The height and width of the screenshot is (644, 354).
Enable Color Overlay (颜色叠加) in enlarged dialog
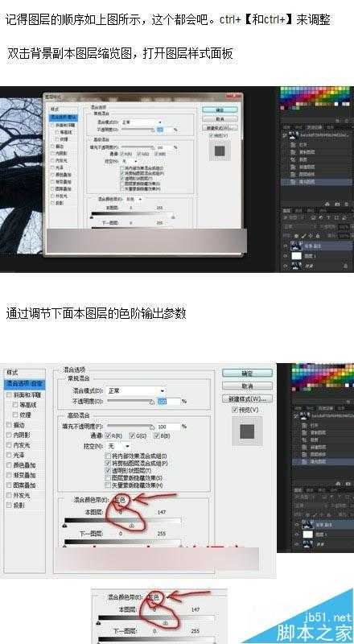[x=9, y=465]
